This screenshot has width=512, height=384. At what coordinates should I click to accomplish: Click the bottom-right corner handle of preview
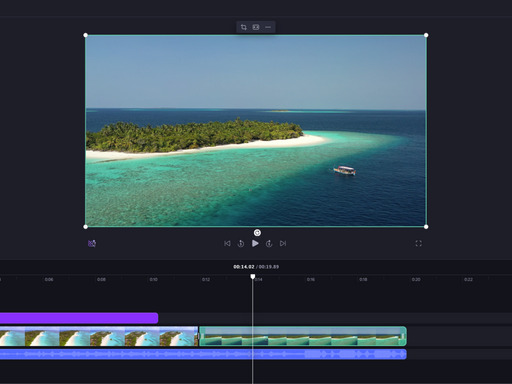coord(426,227)
